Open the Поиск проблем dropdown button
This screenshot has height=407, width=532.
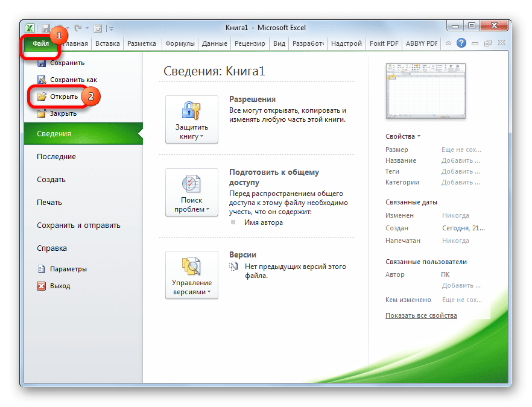(192, 192)
